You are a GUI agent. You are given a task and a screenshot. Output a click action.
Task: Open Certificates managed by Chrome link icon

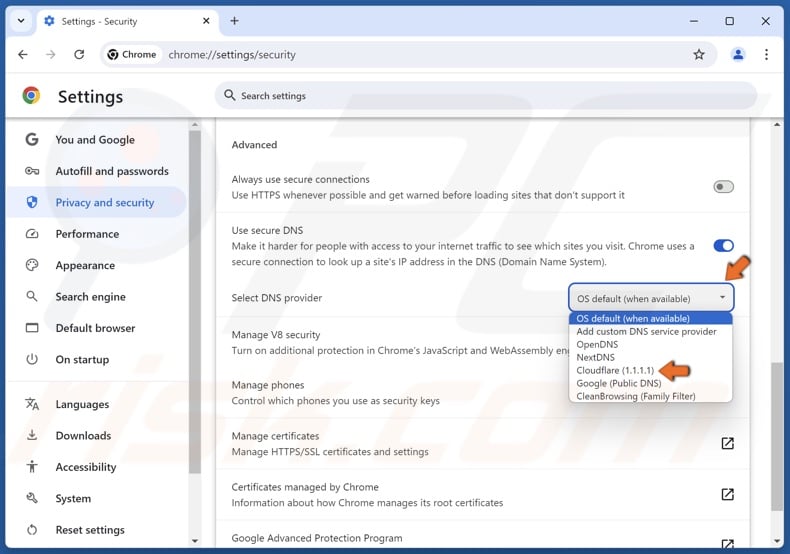pos(727,494)
